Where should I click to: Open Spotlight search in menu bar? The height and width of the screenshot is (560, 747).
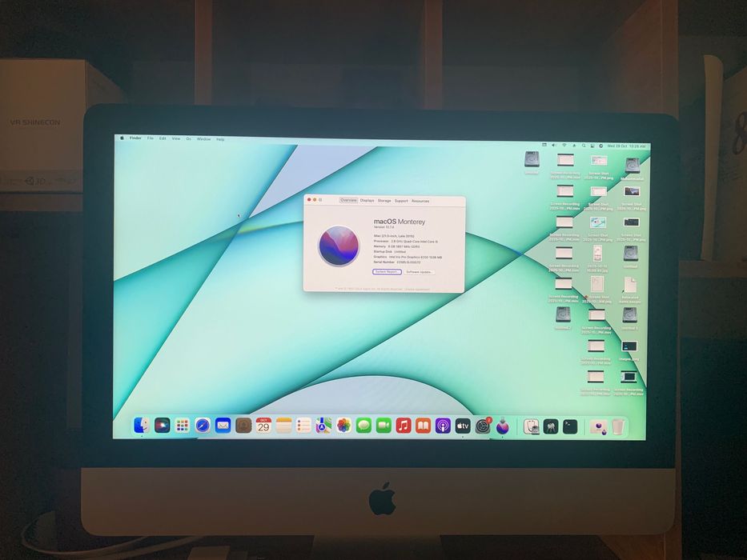point(584,146)
